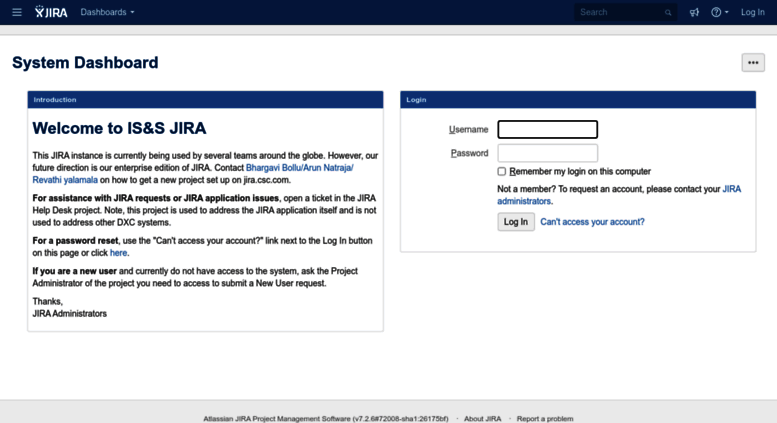The width and height of the screenshot is (777, 423).
Task: Open the hamburger sidebar menu
Action: [17, 12]
